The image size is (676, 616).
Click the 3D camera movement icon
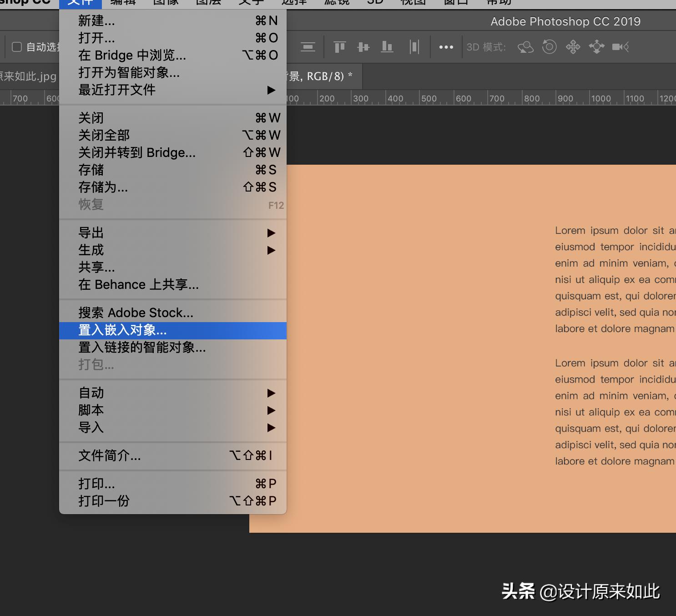(x=620, y=47)
